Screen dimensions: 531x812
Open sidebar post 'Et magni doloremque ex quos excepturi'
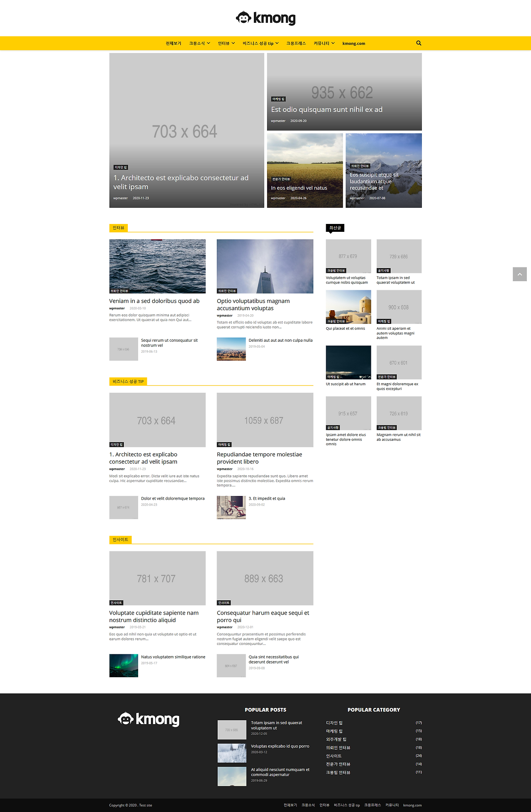[x=397, y=387]
